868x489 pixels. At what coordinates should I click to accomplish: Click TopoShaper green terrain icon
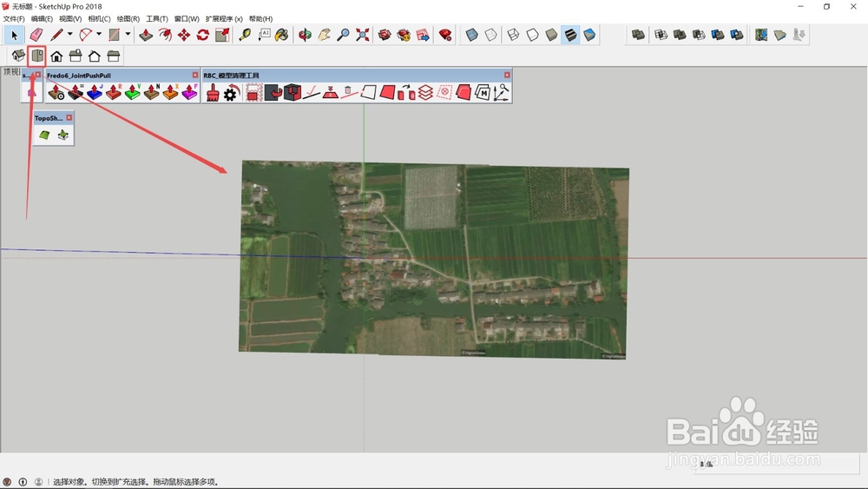(44, 135)
